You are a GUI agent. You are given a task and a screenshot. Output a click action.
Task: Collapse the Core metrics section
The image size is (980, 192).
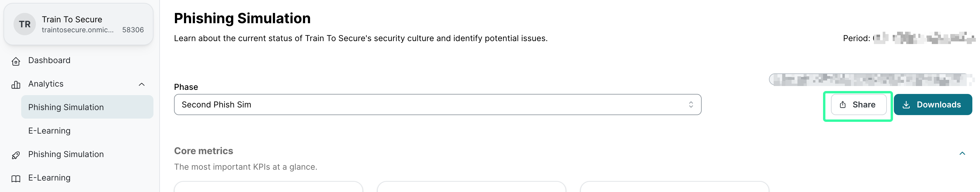click(x=962, y=153)
